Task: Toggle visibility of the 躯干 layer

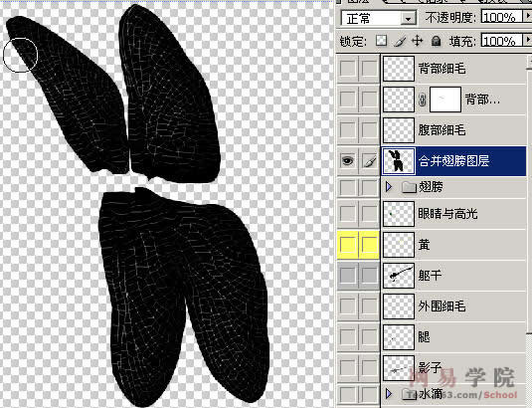Action: pyautogui.click(x=347, y=276)
